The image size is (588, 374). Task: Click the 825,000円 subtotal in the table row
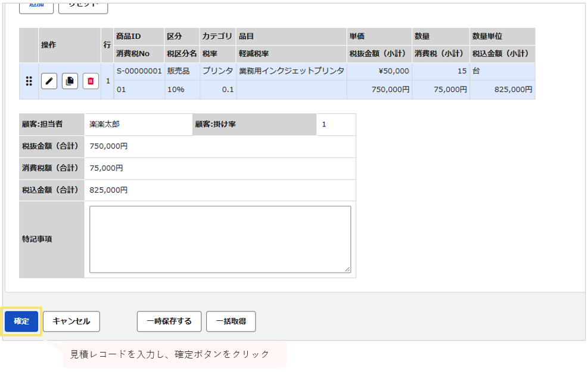click(514, 89)
